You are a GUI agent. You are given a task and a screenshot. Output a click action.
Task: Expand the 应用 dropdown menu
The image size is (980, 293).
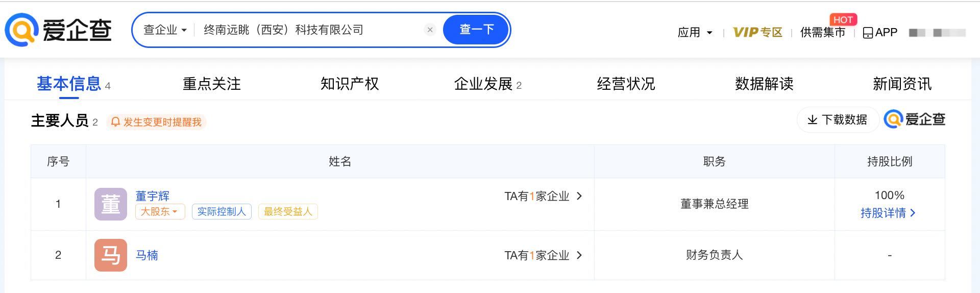695,32
